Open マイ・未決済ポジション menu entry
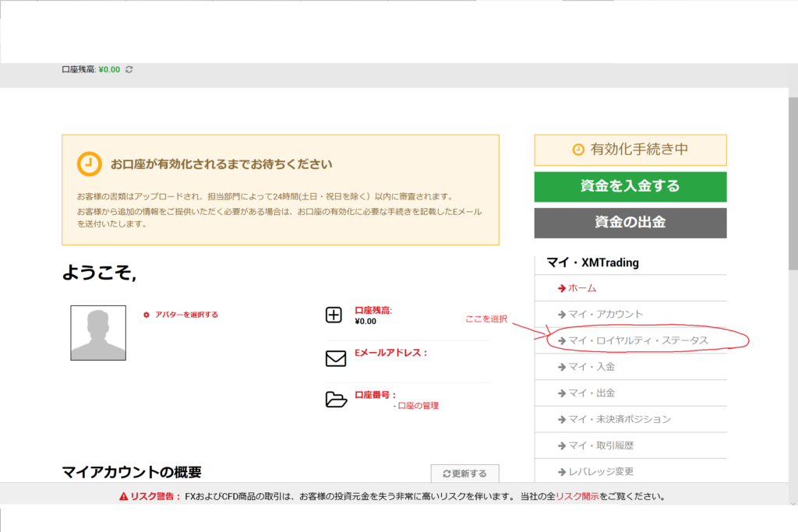 pos(619,419)
